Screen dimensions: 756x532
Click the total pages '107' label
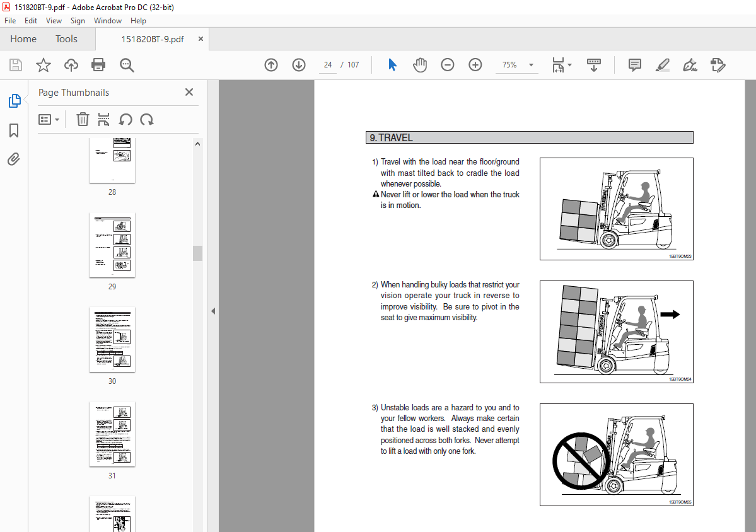click(x=354, y=65)
